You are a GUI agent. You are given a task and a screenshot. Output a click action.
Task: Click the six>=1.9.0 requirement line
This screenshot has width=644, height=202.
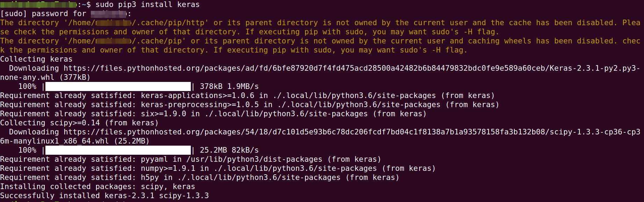click(x=213, y=114)
